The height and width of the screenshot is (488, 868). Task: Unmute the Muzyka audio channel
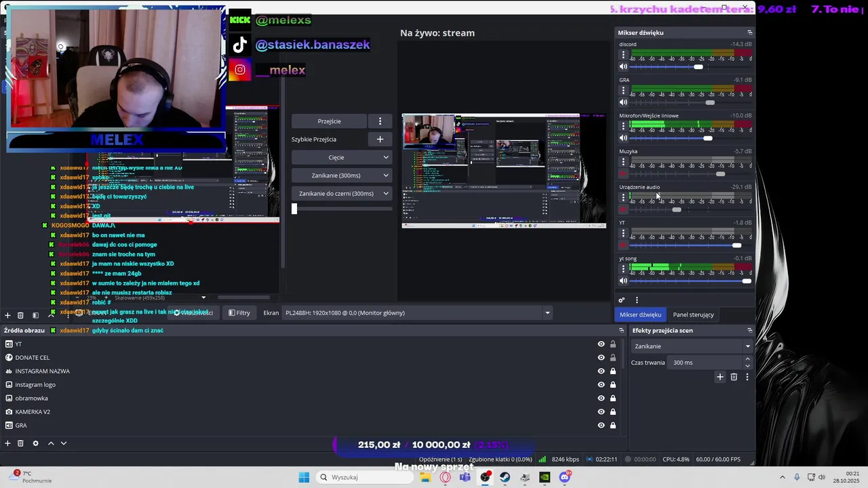pyautogui.click(x=623, y=174)
